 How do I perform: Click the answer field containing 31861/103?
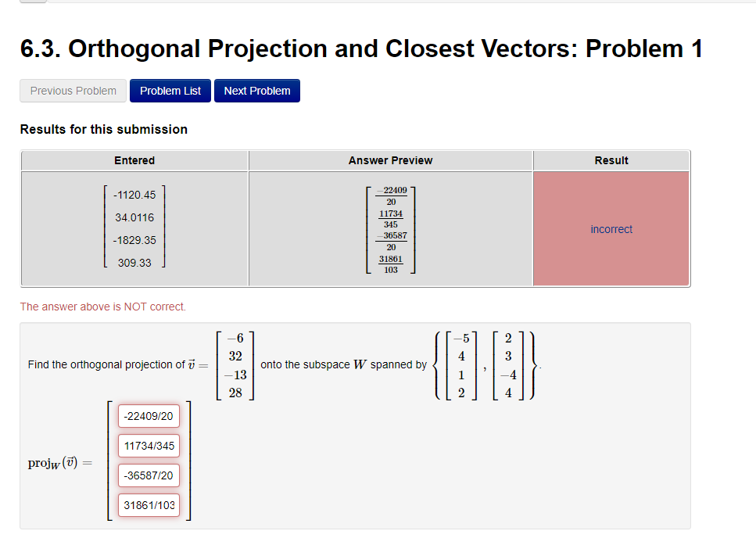(149, 505)
